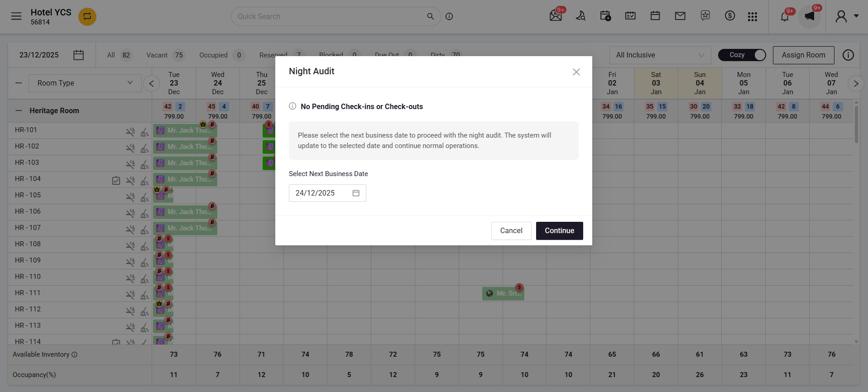Open Mr. Jack Tho booking on HR-106
Image resolution: width=868 pixels, height=392 pixels.
[x=185, y=212]
